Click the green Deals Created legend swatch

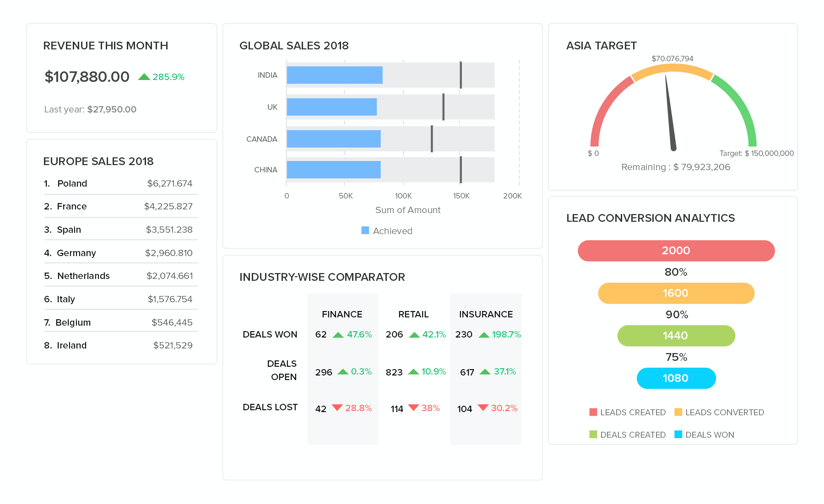(593, 434)
